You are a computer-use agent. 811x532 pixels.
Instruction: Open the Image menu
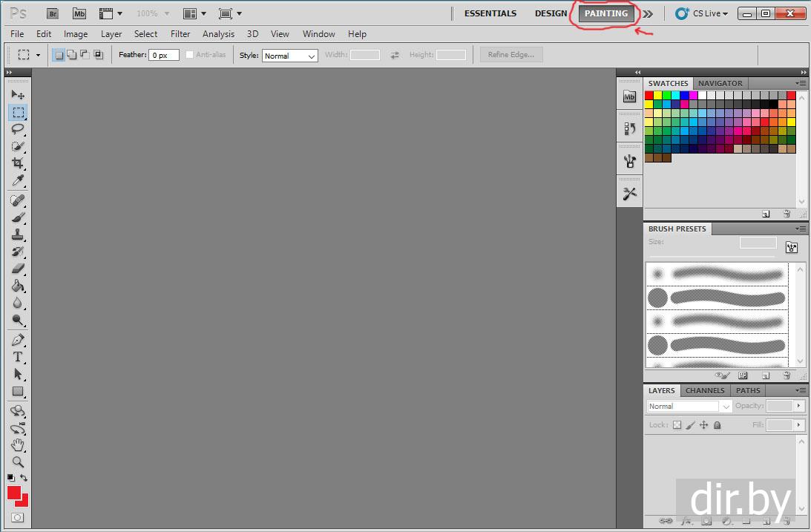76,34
